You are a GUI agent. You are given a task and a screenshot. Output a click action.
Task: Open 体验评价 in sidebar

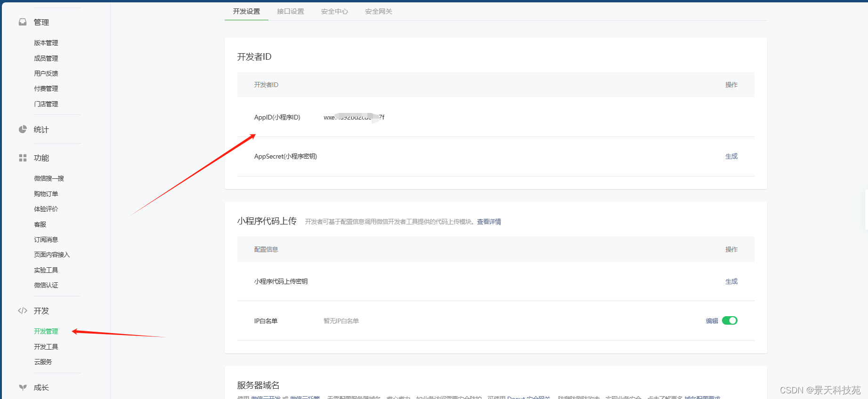(x=46, y=209)
